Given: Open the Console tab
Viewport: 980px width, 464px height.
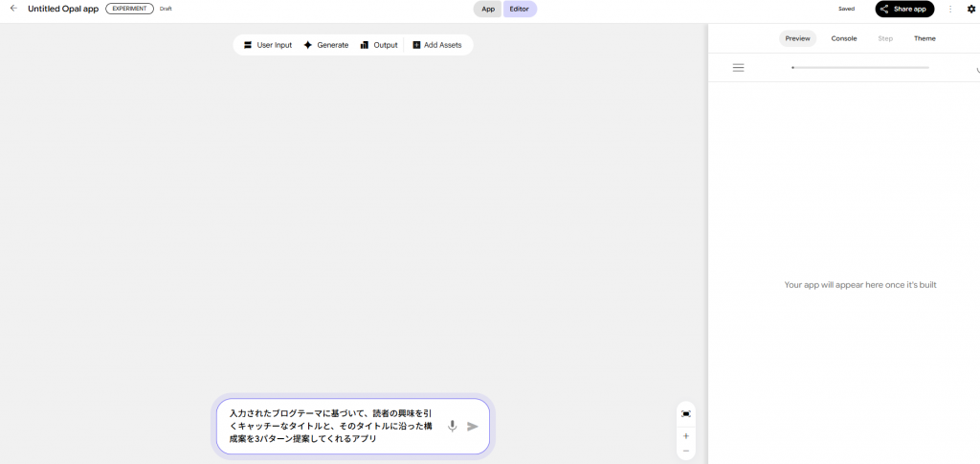Looking at the screenshot, I should point(843,38).
